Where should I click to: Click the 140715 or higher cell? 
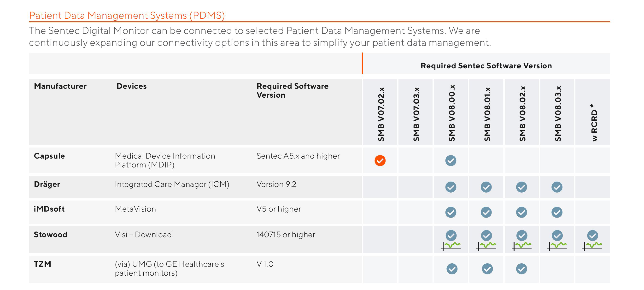[286, 235]
